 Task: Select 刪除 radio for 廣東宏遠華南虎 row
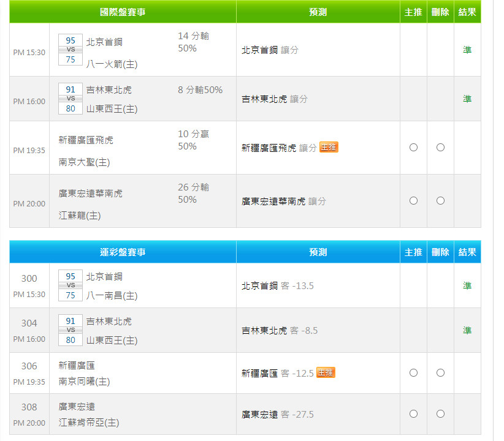coord(440,201)
